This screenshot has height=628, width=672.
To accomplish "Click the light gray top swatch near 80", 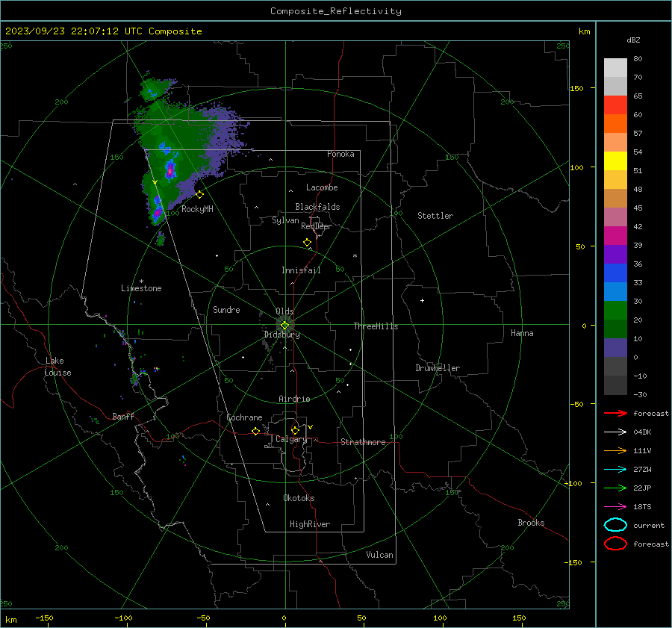I will 615,68.
